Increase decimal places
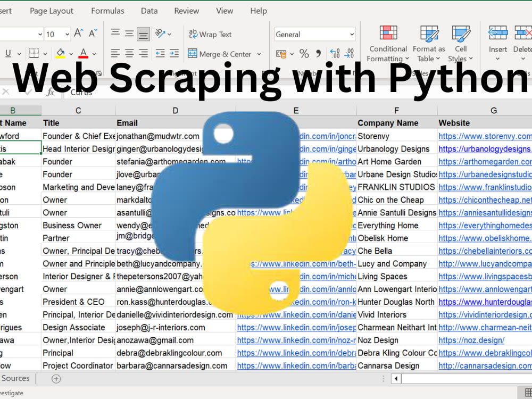532x399 pixels. point(335,54)
